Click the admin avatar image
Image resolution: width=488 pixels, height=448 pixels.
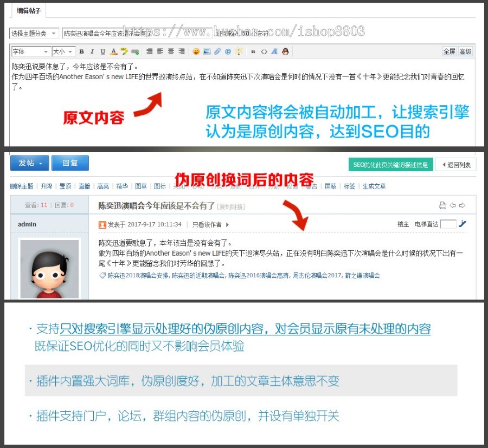coord(49,269)
